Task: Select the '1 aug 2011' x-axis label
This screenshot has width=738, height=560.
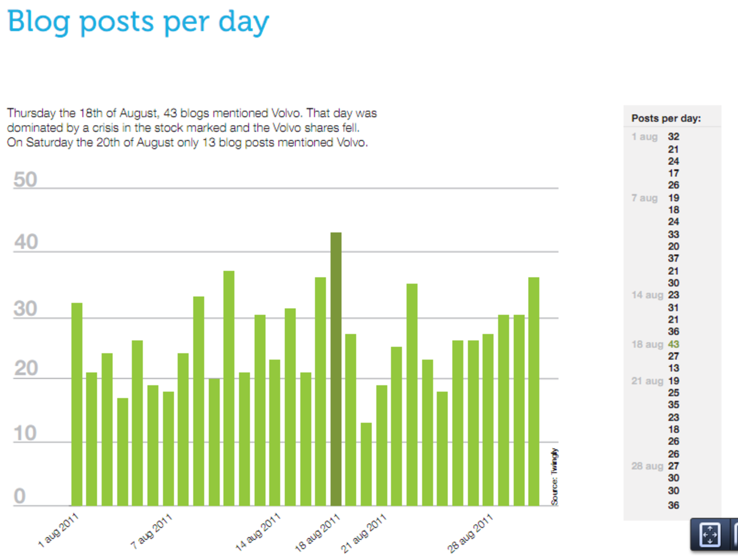Action: pyautogui.click(x=58, y=531)
